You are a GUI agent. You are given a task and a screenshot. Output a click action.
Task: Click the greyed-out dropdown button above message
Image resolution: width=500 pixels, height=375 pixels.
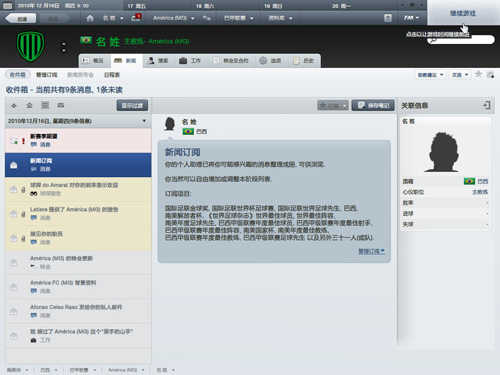333,106
